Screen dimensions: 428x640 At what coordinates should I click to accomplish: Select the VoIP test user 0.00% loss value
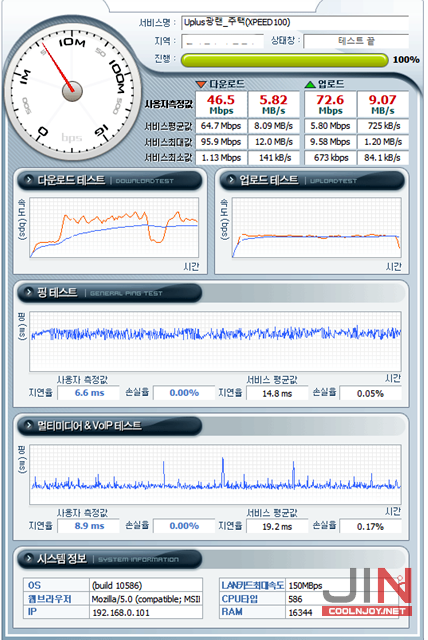coord(184,526)
